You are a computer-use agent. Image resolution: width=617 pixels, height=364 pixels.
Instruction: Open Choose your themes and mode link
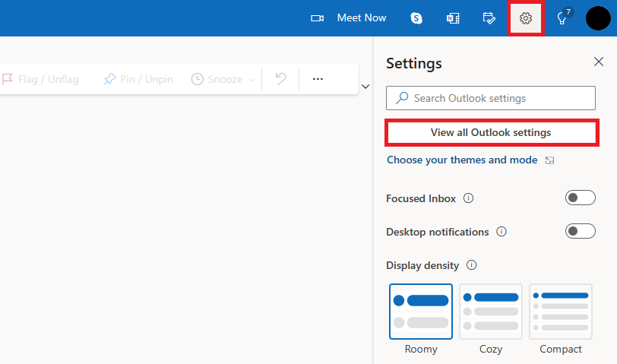[462, 160]
